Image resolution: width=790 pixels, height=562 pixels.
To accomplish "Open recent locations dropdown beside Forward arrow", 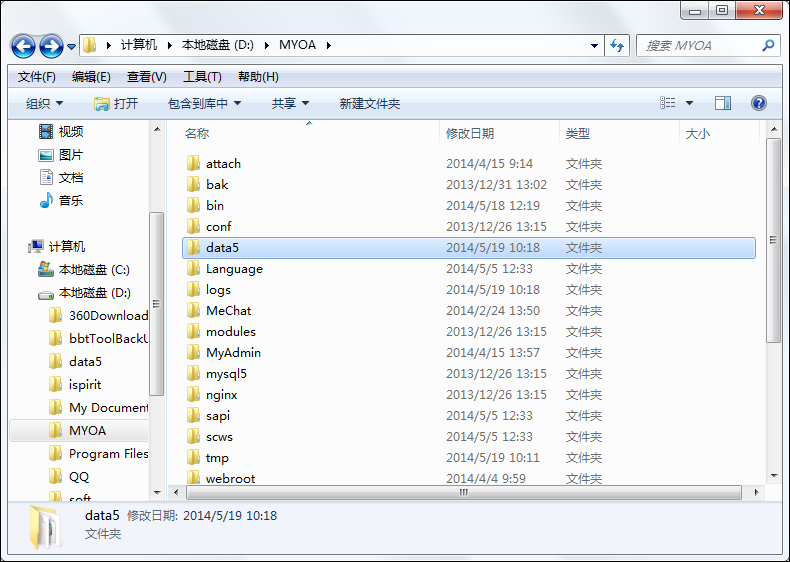I will 72,47.
